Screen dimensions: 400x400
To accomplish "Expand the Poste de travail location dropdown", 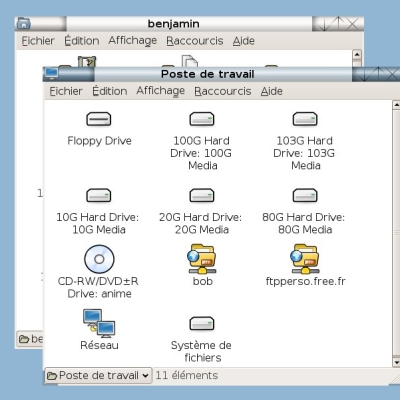I will (98, 376).
